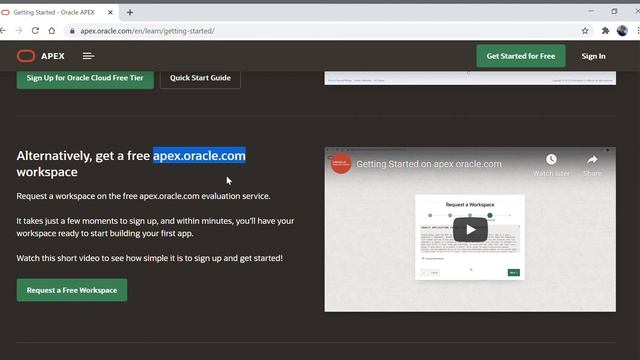Click Get Started for Free button
Viewport: 640px width, 360px height.
[x=521, y=56]
